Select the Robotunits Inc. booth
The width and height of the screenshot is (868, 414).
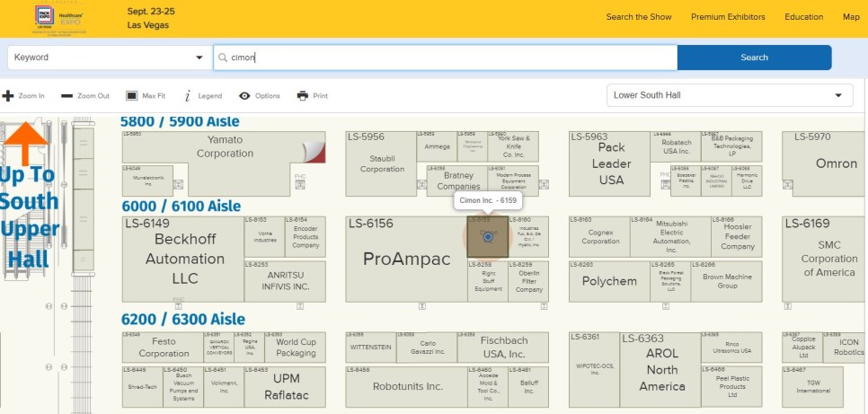coord(406,387)
